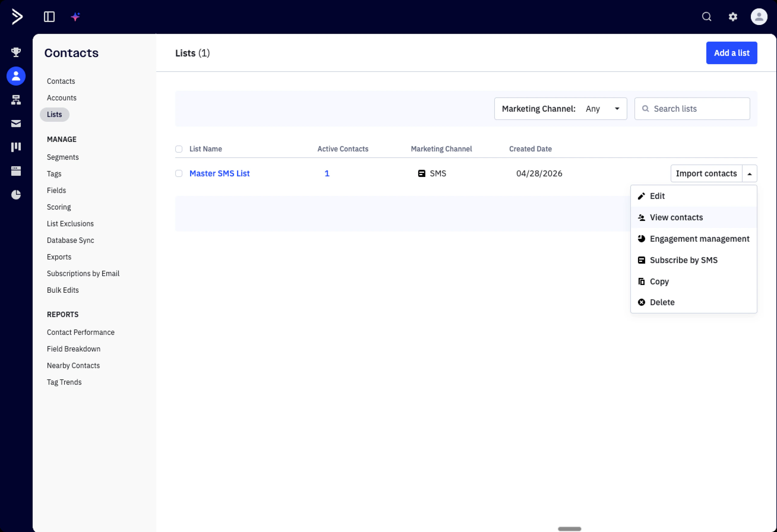Select Subscribe by SMS menu entry
Screen dimensions: 777x532
pos(693,260)
